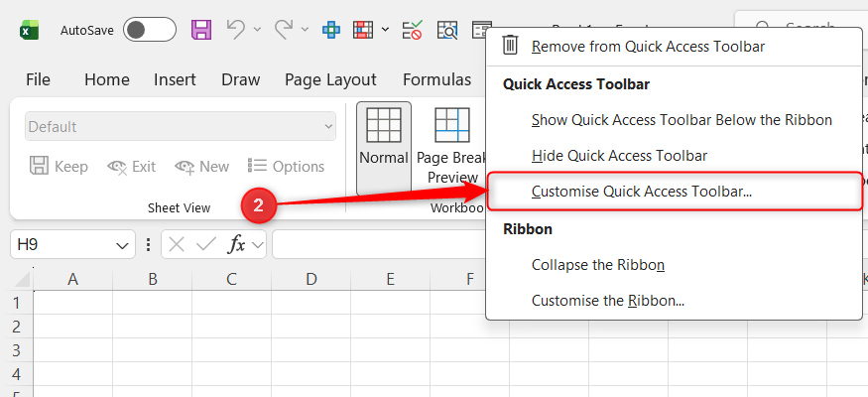The width and height of the screenshot is (868, 397).
Task: Click inside the formula bar input
Action: [379, 244]
